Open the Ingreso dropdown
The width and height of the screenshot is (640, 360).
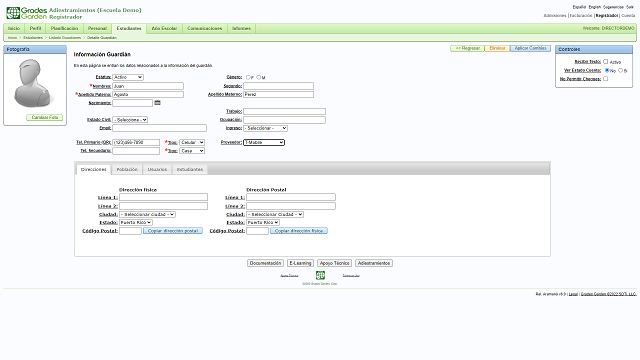266,128
